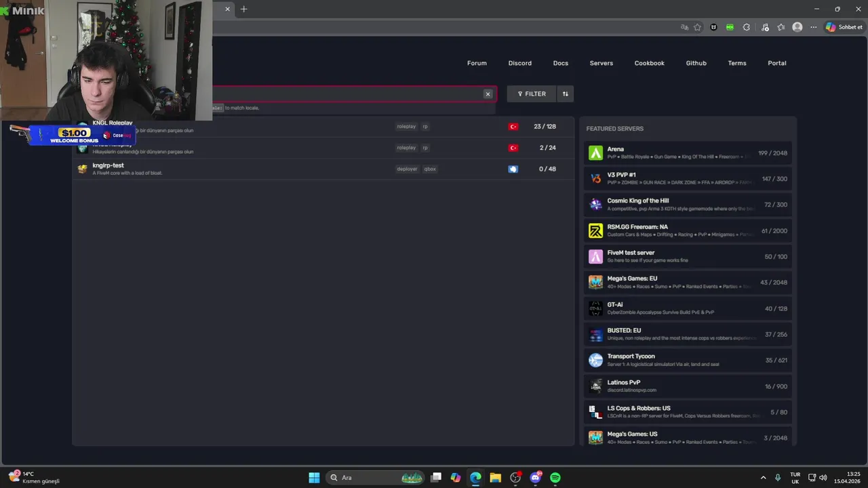Open Spotify from the taskbar
The image size is (868, 488).
click(x=555, y=478)
